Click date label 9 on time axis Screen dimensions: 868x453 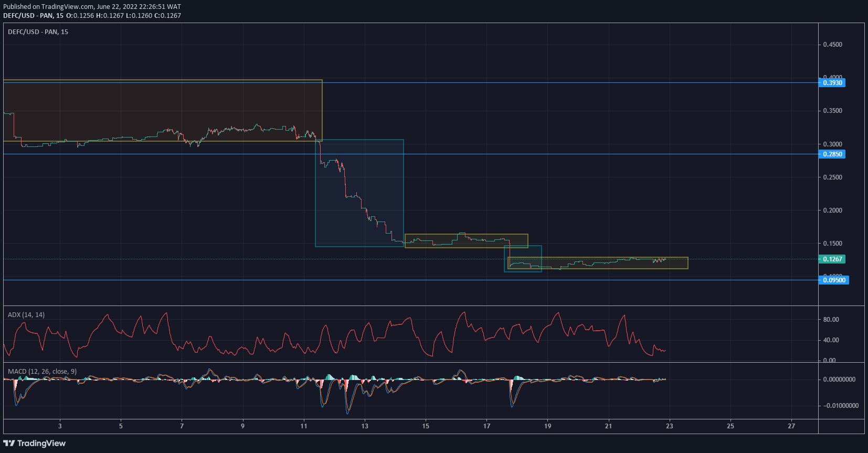pyautogui.click(x=242, y=426)
